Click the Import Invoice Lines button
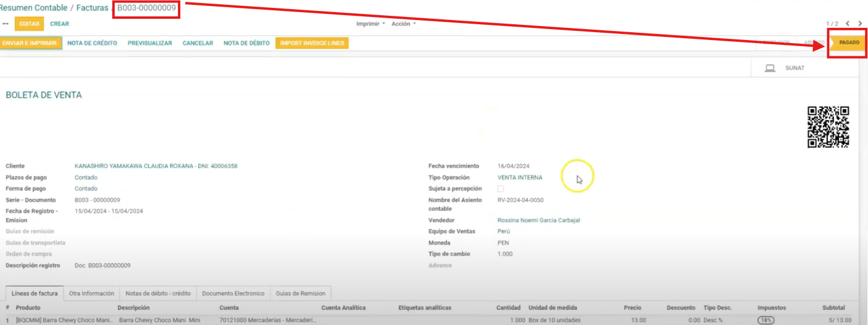The width and height of the screenshot is (868, 325). click(x=312, y=43)
